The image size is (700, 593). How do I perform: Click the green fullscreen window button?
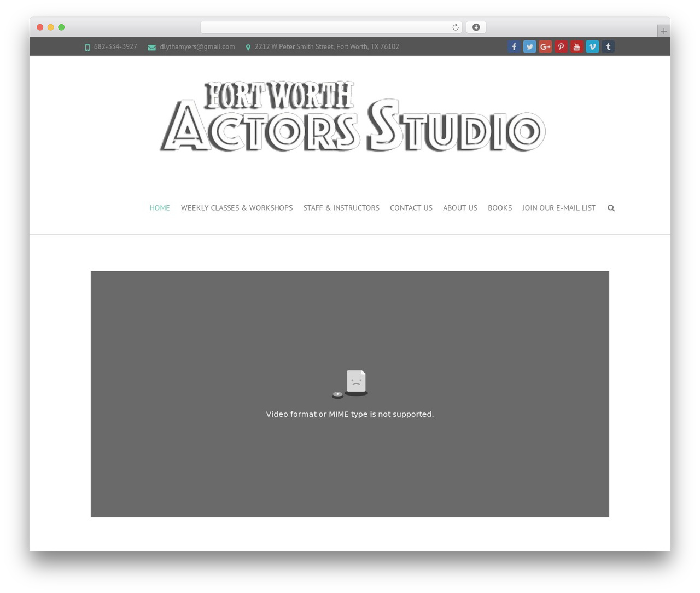coord(61,27)
